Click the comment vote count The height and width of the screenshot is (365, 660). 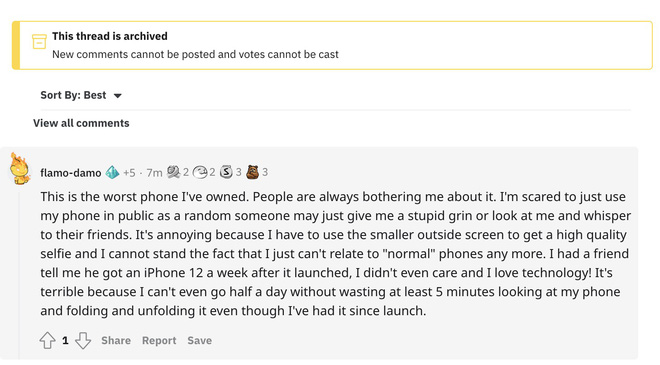tap(65, 340)
